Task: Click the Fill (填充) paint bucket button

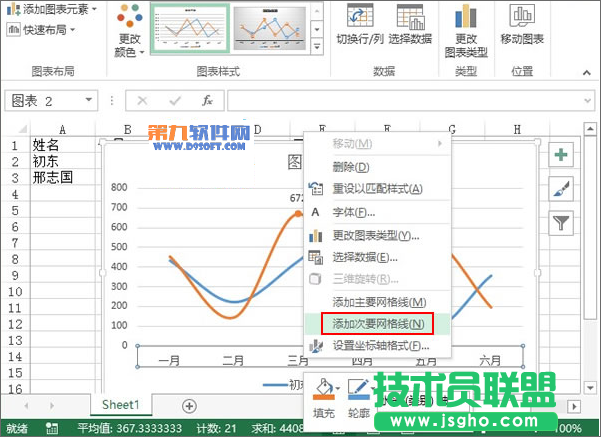Action: (x=323, y=398)
